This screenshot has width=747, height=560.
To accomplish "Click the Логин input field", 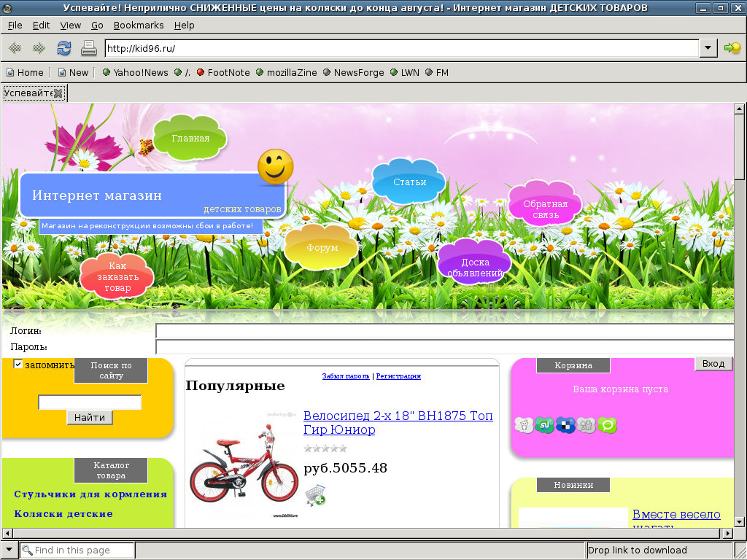I will point(444,331).
